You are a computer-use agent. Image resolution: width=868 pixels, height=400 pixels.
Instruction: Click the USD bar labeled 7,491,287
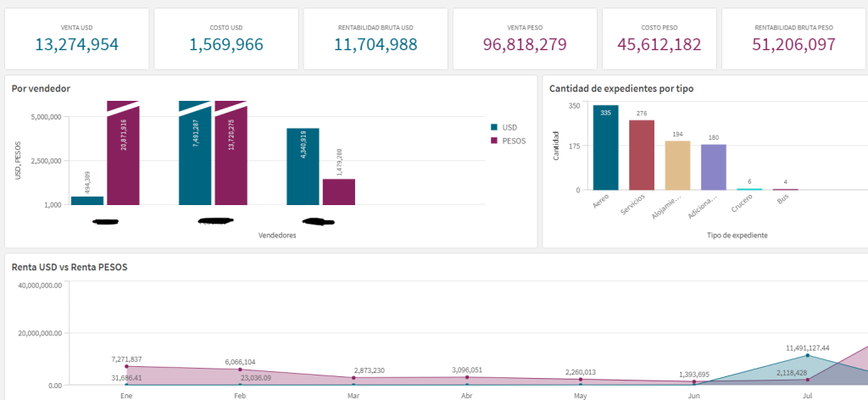tap(195, 153)
